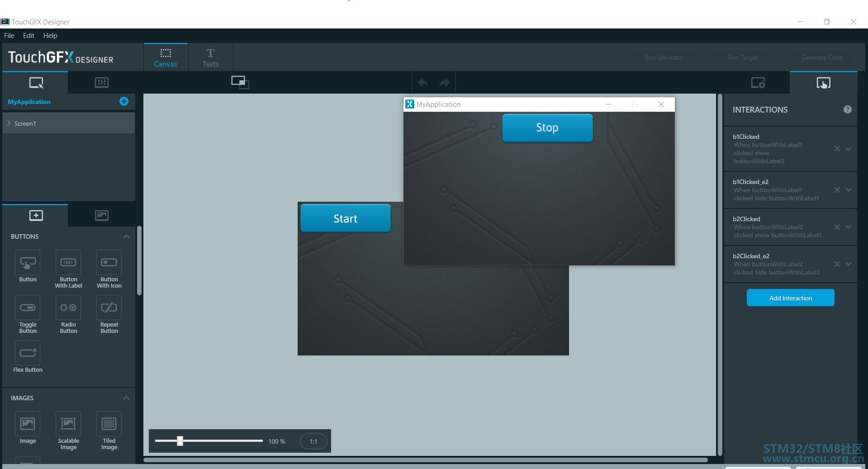Expand the b1Clicked_e2 interaction details
868x469 pixels.
click(849, 190)
